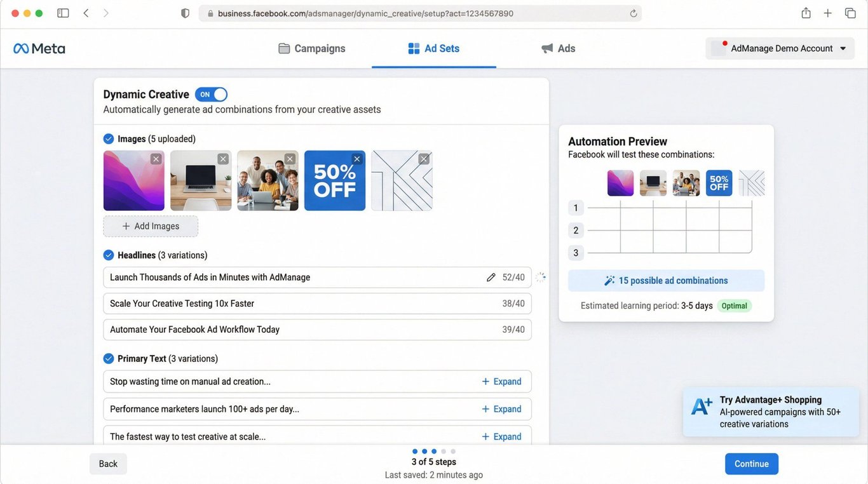868x484 pixels.
Task: Click the Meta logo
Action: [39, 48]
